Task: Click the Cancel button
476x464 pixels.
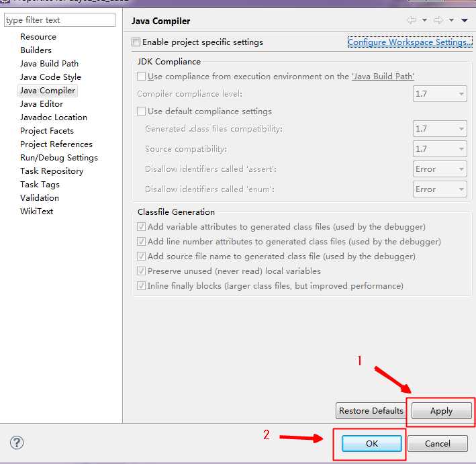Action: point(438,443)
